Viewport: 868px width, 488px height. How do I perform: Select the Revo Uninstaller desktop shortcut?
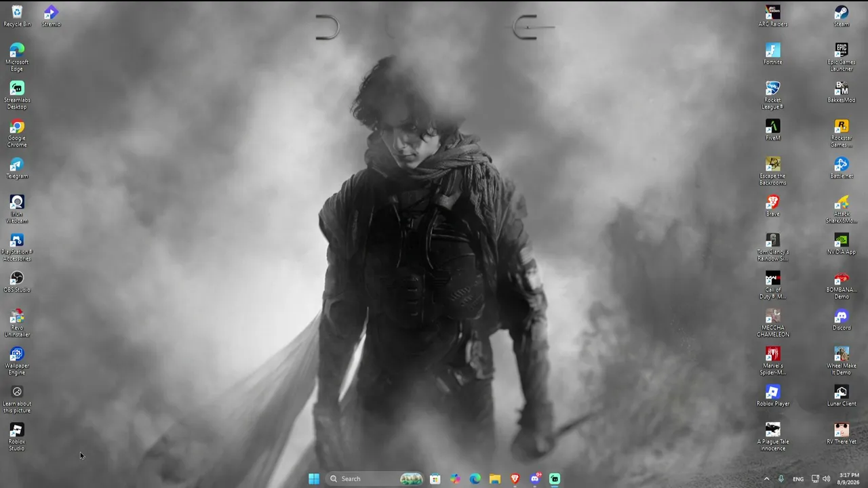(x=17, y=323)
